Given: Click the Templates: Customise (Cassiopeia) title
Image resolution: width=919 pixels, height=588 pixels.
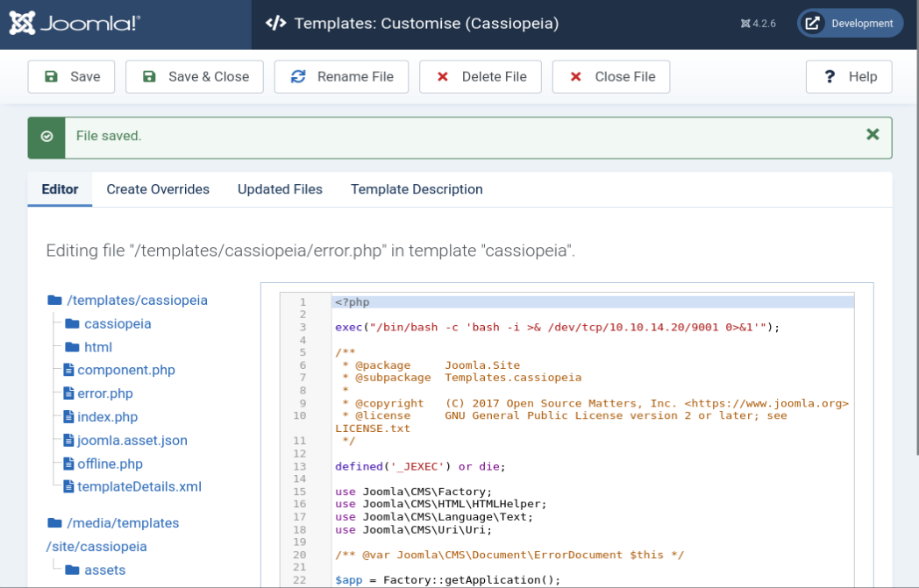Looking at the screenshot, I should [427, 24].
